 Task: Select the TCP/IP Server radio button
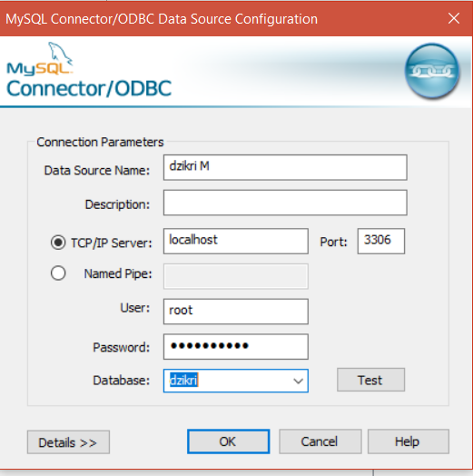pyautogui.click(x=58, y=243)
